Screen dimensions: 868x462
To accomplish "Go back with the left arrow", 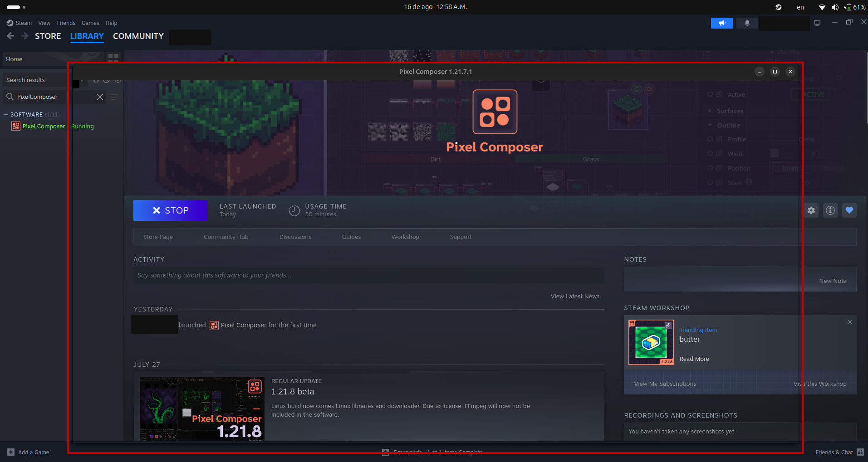I will pos(10,36).
